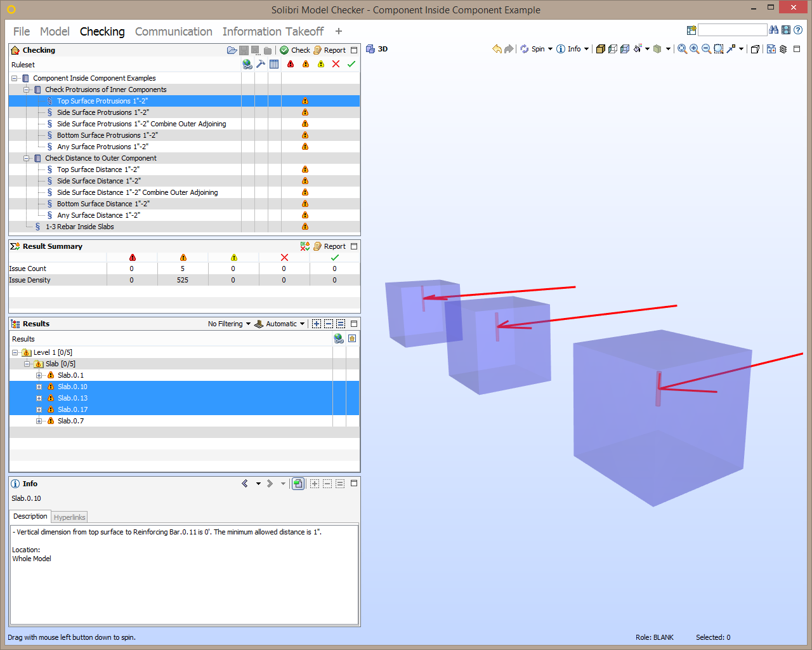Open Report in Result Summary panel
812x650 pixels.
click(x=330, y=246)
